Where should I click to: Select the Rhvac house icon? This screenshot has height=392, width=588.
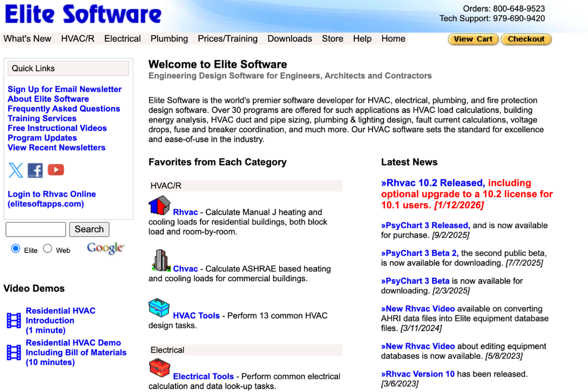click(159, 206)
